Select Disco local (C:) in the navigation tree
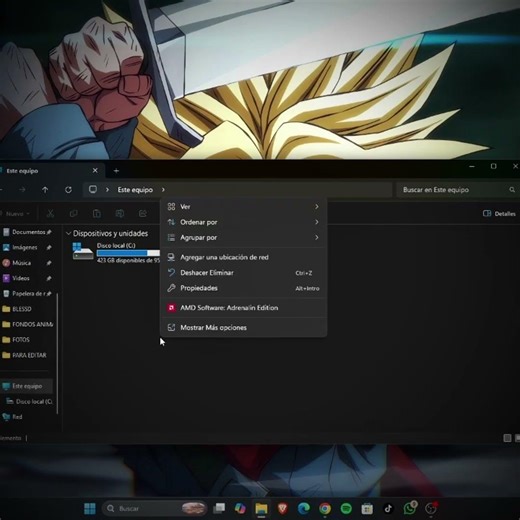This screenshot has width=520, height=520. click(29, 401)
